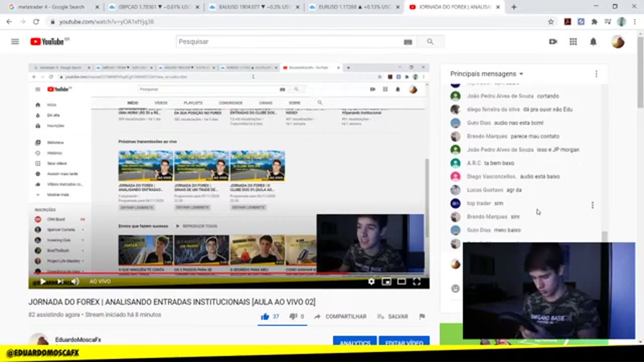Seek on the red video progress bar
This screenshot has width=644, height=362.
pyautogui.click(x=188, y=274)
